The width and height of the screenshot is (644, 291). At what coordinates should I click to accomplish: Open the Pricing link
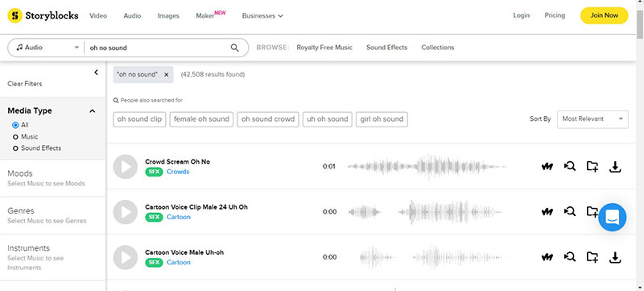point(555,15)
